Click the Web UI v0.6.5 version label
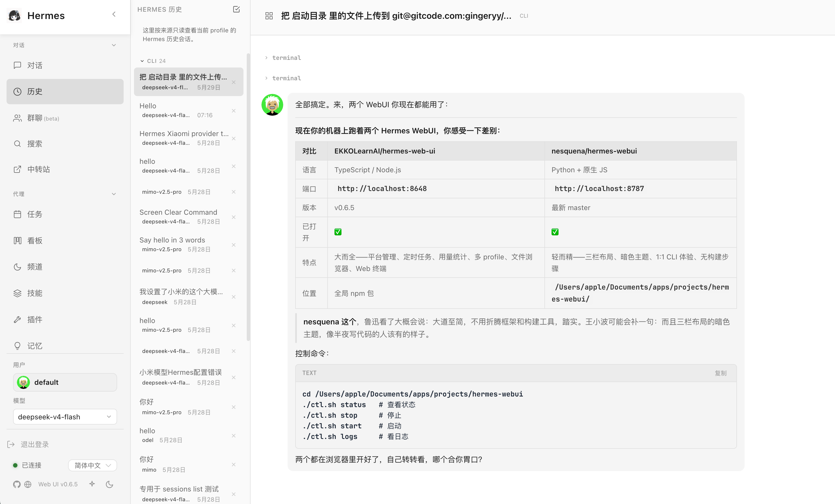The image size is (835, 504). pyautogui.click(x=58, y=484)
